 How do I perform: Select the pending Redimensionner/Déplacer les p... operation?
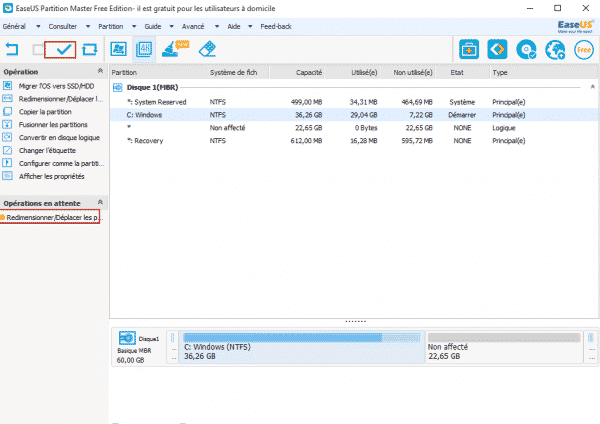point(50,217)
